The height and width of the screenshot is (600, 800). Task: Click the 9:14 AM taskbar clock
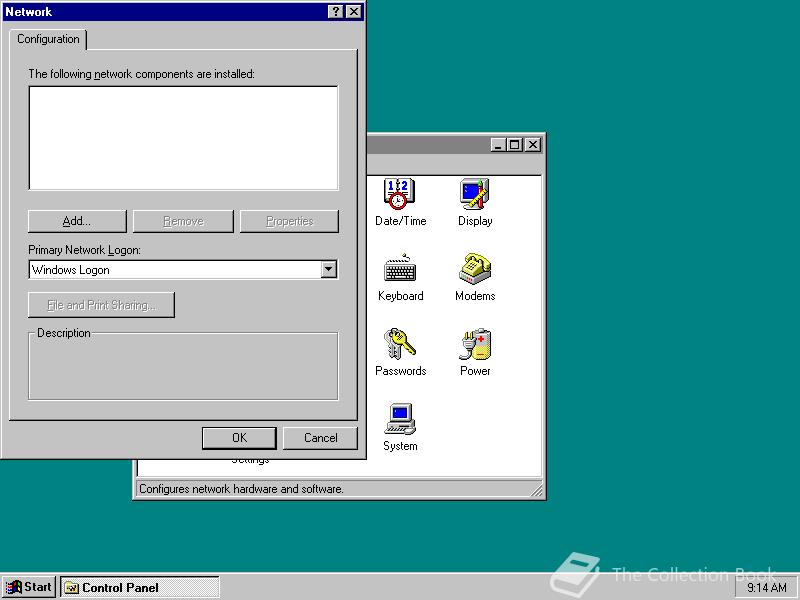click(766, 588)
